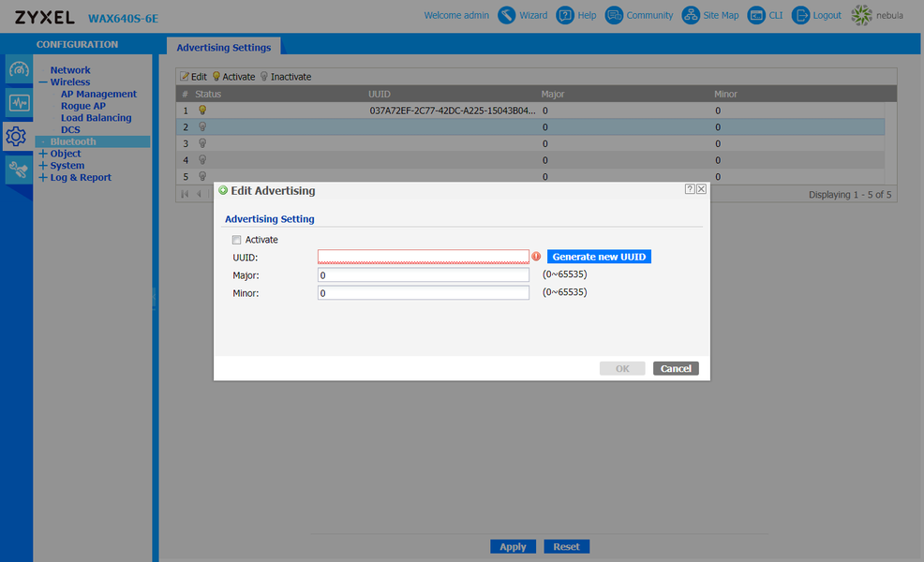924x562 pixels.
Task: Expand the Object tree node
Action: (43, 154)
